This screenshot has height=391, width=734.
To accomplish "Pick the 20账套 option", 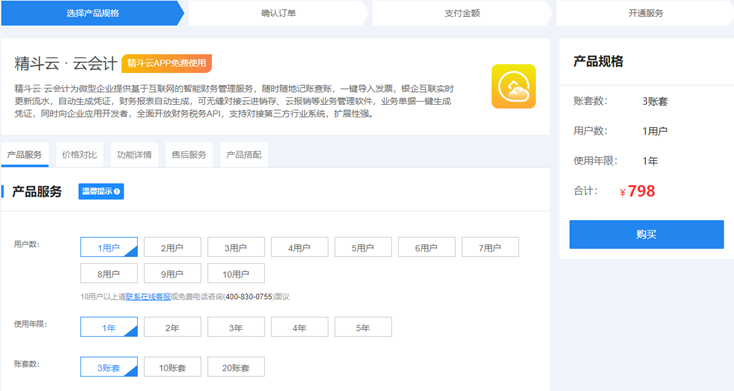I will click(236, 367).
